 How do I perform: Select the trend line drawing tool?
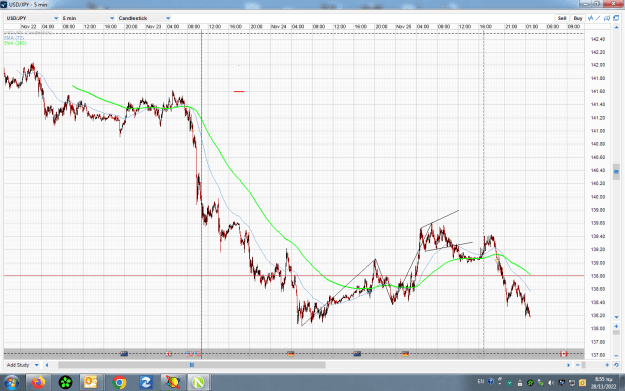point(598,18)
